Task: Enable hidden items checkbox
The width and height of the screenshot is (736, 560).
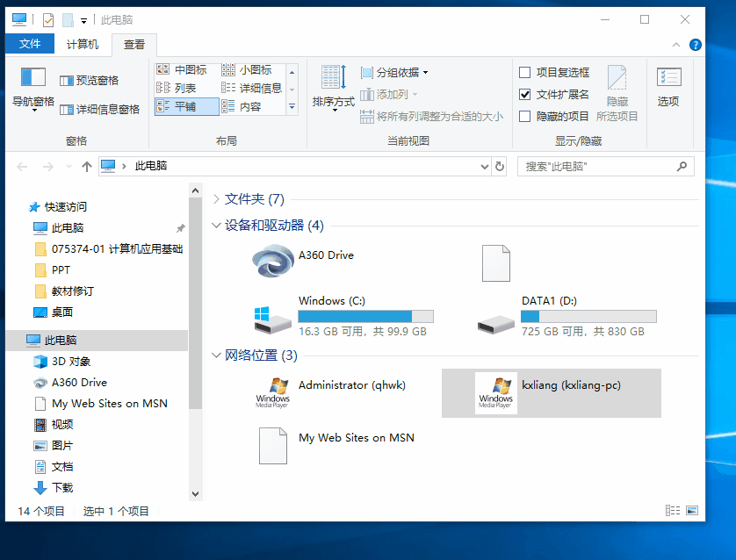Action: pos(525,117)
